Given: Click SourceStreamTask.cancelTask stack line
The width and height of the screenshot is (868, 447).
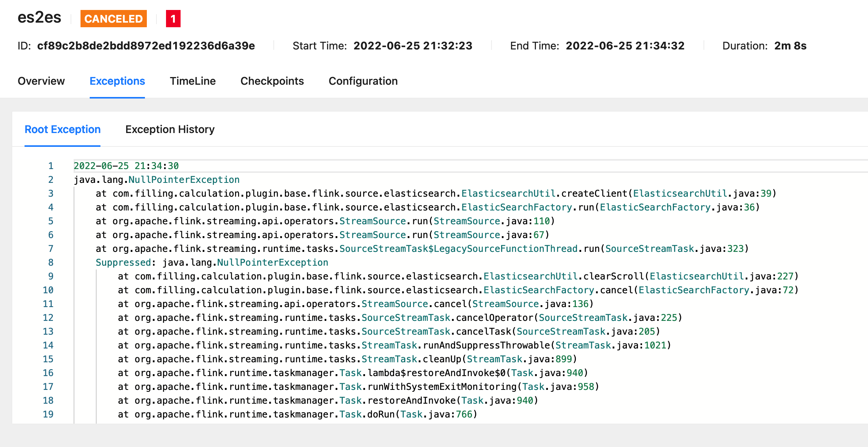Looking at the screenshot, I should (x=389, y=332).
